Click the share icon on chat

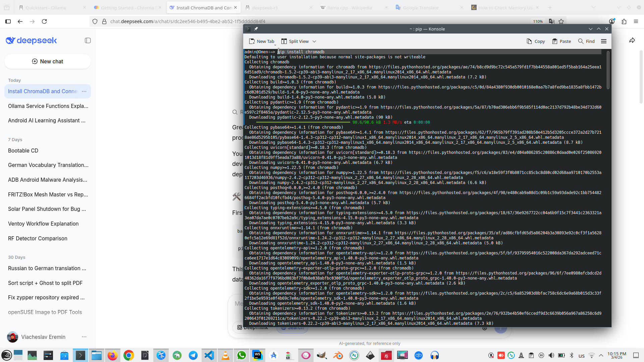[x=632, y=41]
